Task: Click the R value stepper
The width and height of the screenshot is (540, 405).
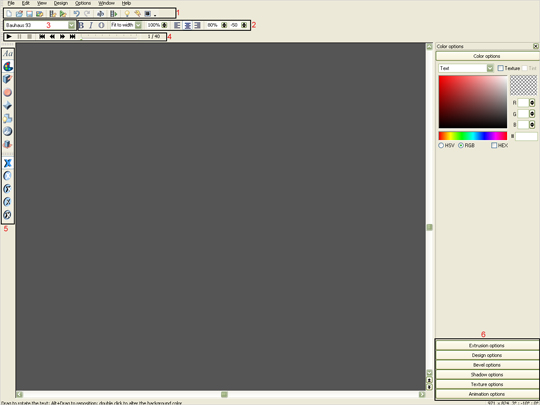Action: click(x=532, y=103)
